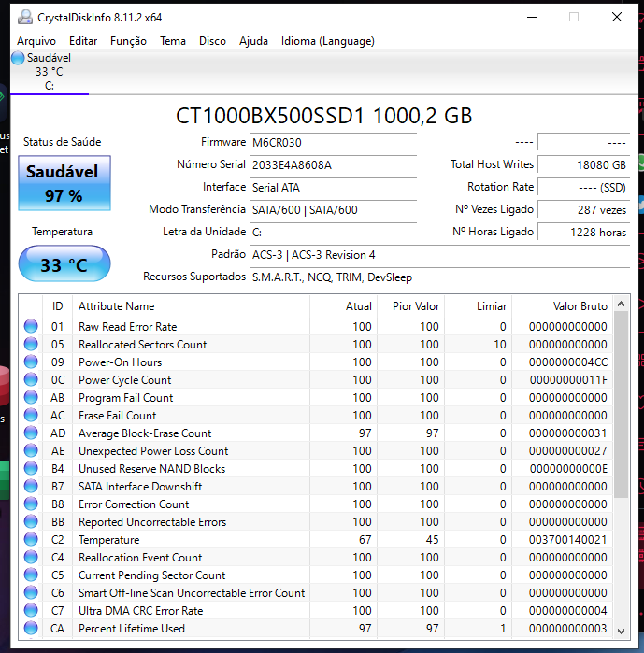Click the Firmware field M6CR030
Viewport: 644px width, 653px height.
pyautogui.click(x=334, y=142)
